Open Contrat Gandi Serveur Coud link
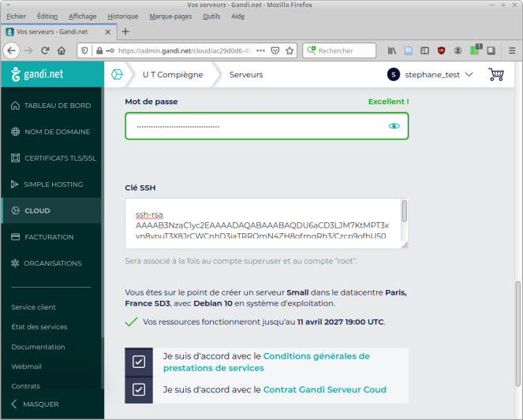This screenshot has width=523, height=420. coord(324,389)
